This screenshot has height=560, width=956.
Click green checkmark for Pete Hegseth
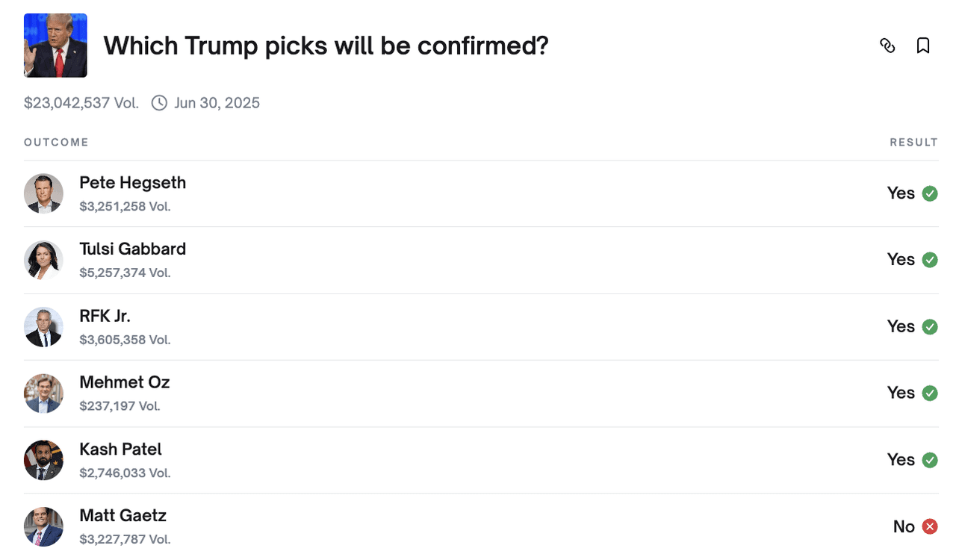930,193
